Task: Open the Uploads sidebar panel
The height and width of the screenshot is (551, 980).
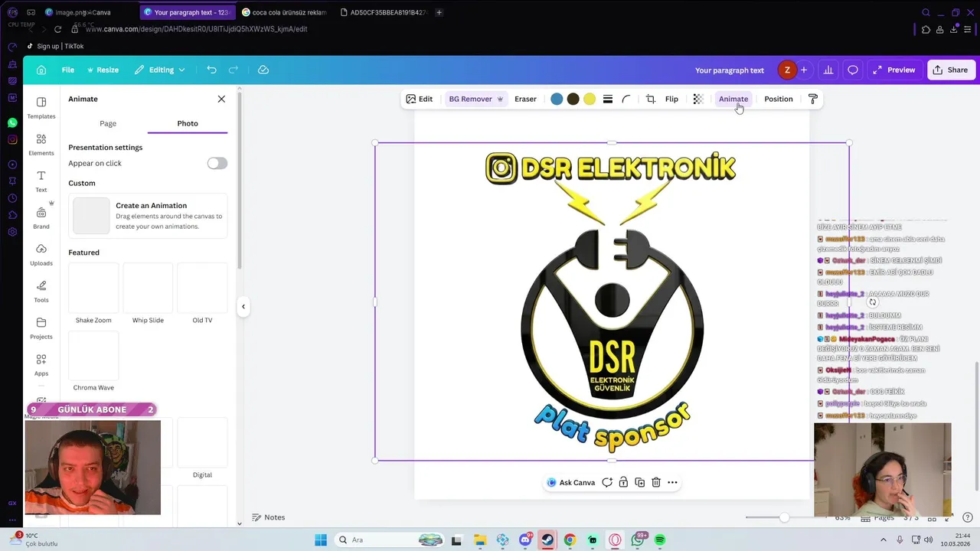Action: 41,255
